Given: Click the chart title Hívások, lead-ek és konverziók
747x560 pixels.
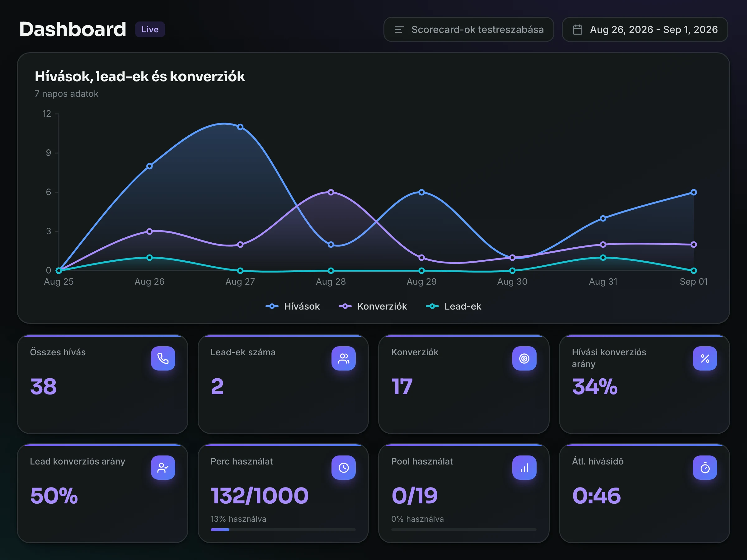Looking at the screenshot, I should click(140, 77).
